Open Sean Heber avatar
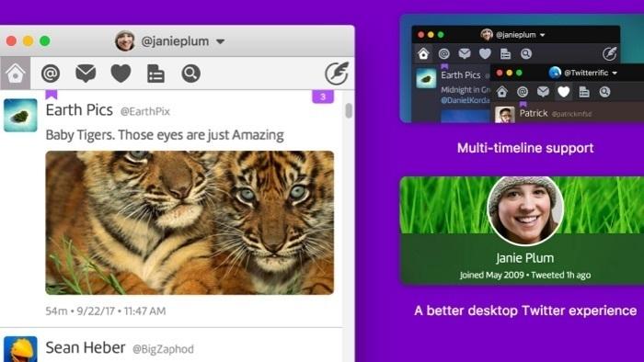644x362 pixels. click(20, 349)
